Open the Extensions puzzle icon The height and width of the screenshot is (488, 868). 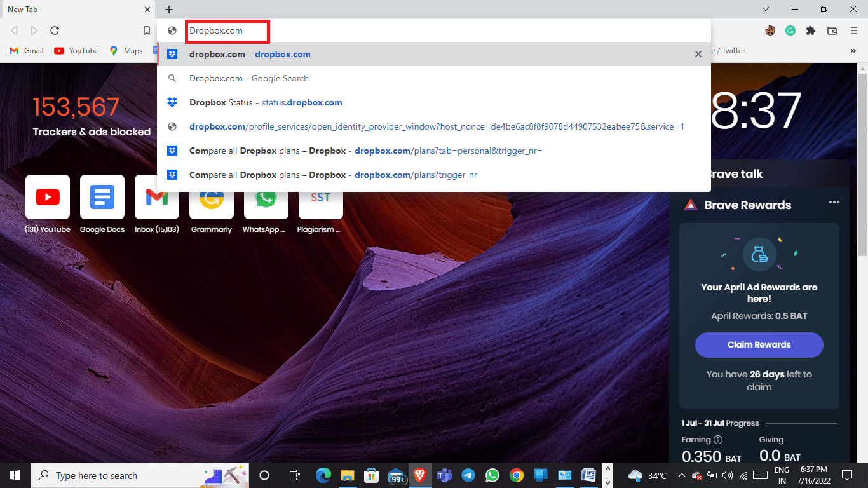811,30
